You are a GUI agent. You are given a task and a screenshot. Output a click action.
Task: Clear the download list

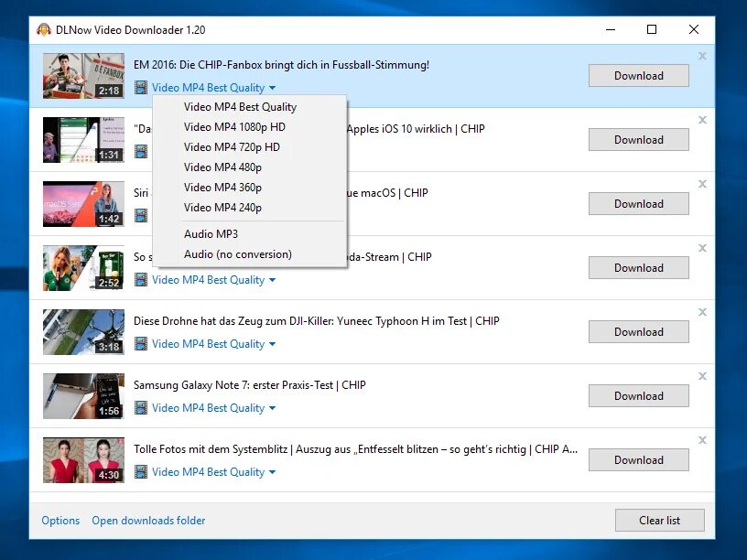[659, 520]
